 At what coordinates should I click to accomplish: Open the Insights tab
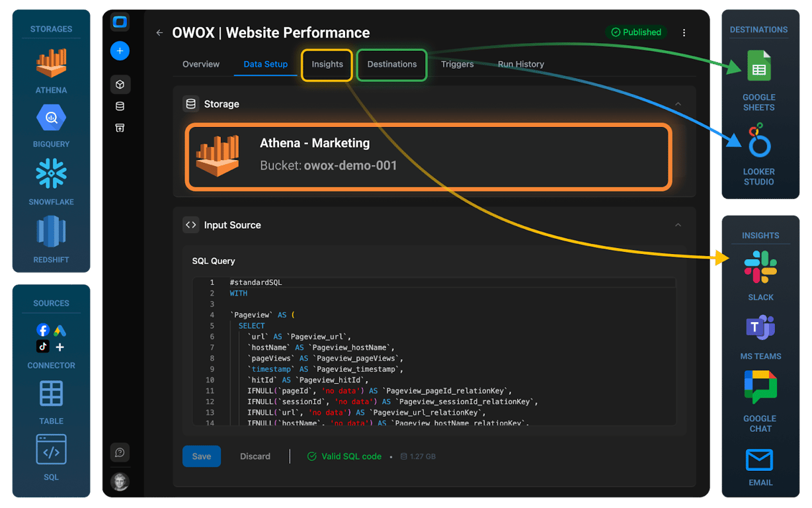(327, 64)
